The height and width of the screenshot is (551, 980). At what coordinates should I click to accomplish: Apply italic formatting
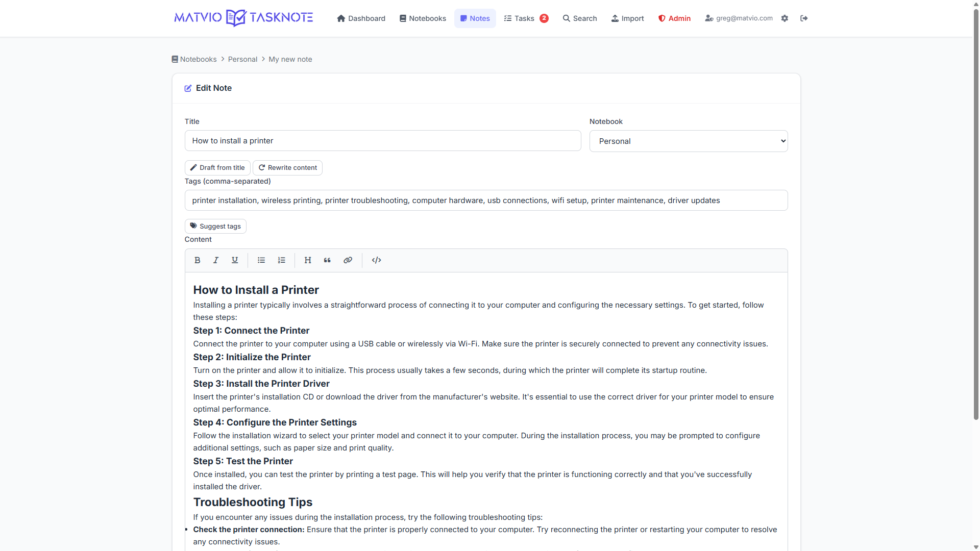pyautogui.click(x=216, y=260)
